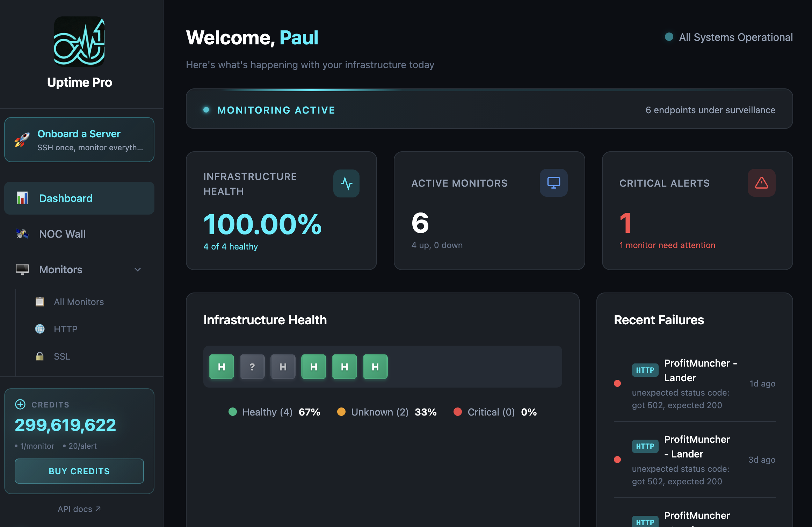Click the All Monitors clipboard icon

[40, 302]
